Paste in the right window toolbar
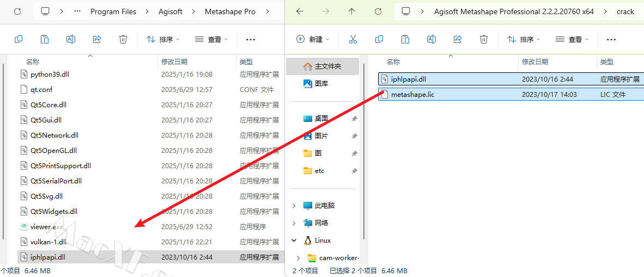The image size is (644, 277). pyautogui.click(x=405, y=39)
